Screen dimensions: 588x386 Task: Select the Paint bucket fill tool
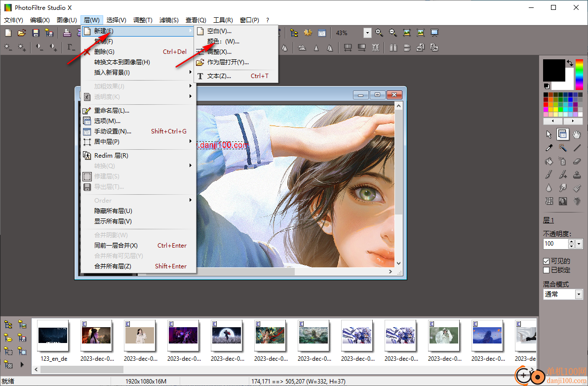[x=549, y=162]
